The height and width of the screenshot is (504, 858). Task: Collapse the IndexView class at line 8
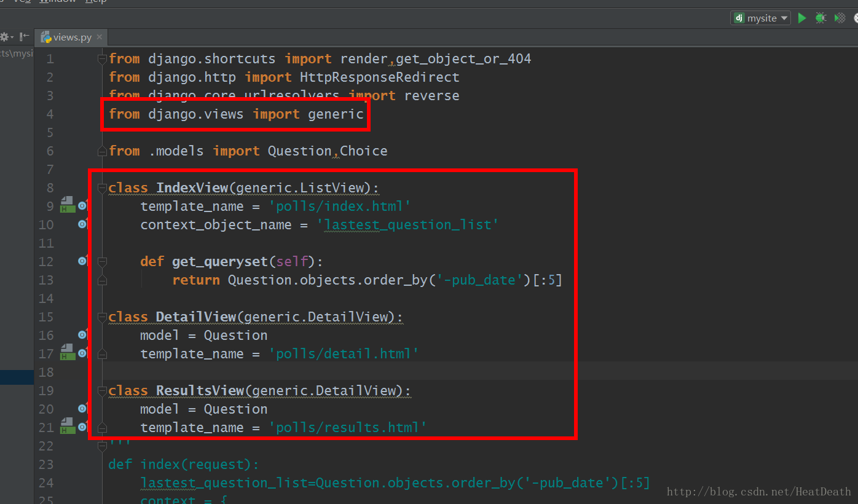click(x=103, y=188)
